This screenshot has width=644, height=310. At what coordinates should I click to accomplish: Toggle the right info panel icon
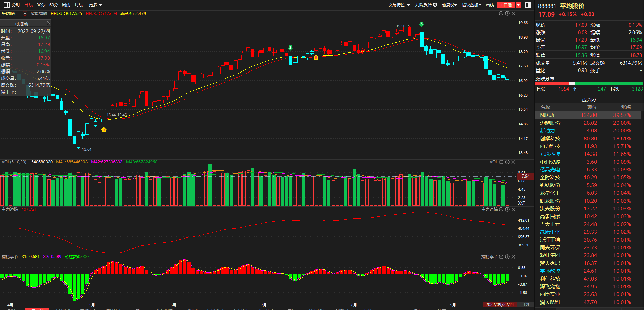(528, 5)
